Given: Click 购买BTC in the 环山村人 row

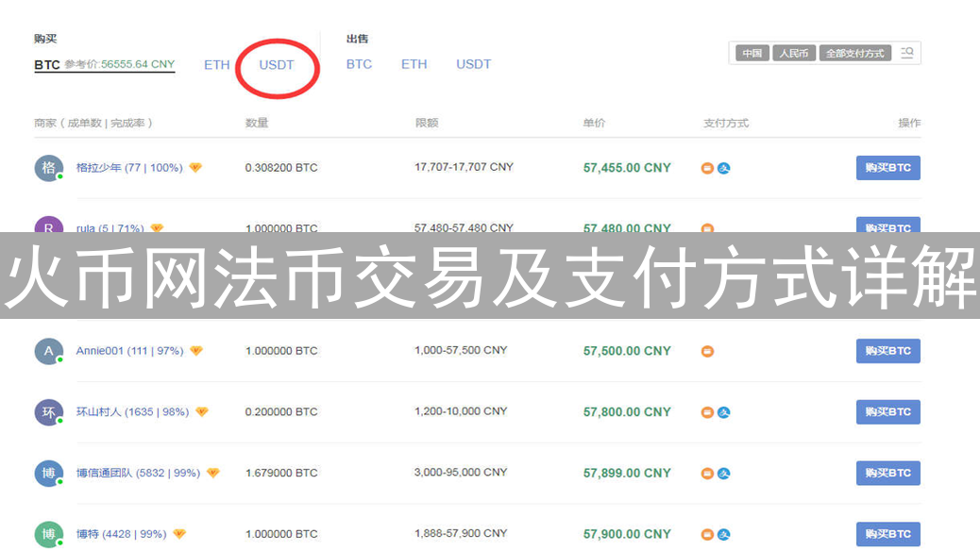Looking at the screenshot, I should 888,412.
